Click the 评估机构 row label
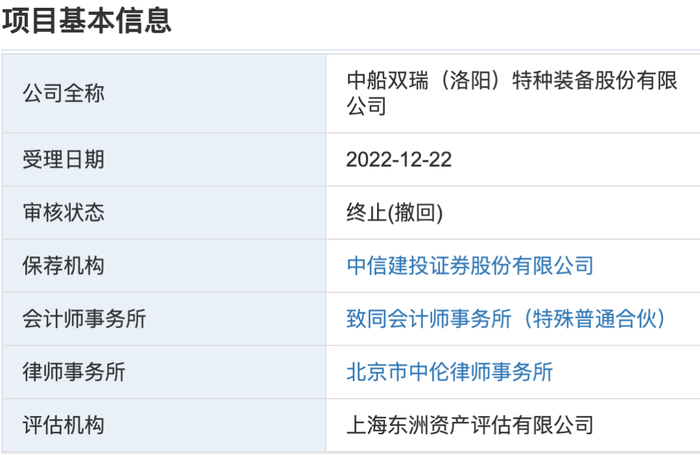700x455 pixels. [63, 425]
